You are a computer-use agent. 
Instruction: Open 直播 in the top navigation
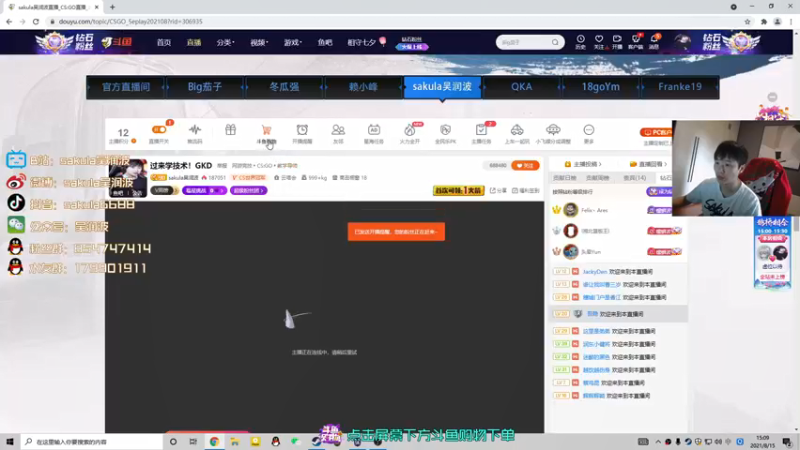tap(194, 42)
